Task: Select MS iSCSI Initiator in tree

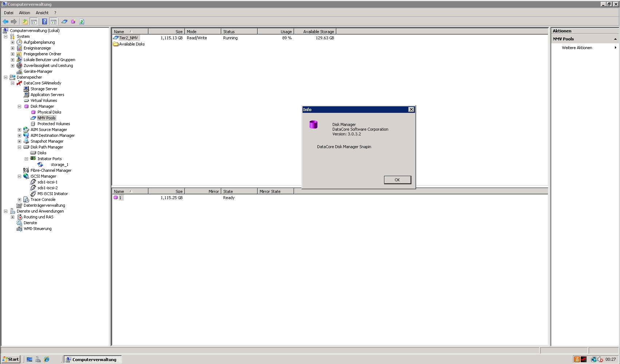Action: pos(52,194)
